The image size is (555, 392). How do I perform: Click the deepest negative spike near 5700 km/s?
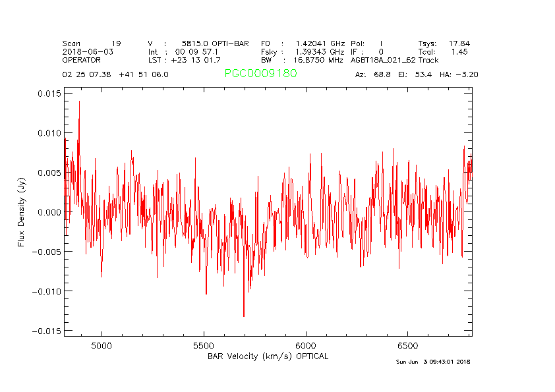244,315
